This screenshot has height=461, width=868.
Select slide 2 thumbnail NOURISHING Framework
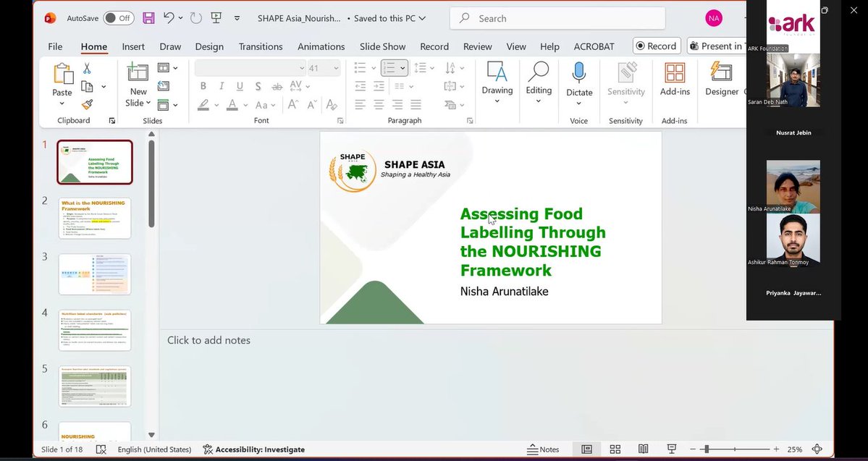pyautogui.click(x=95, y=218)
